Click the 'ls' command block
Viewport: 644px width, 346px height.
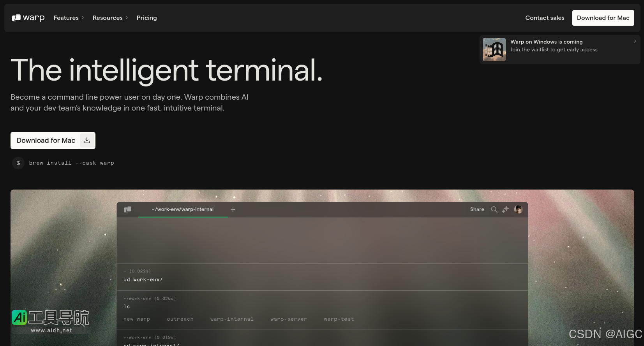322,310
